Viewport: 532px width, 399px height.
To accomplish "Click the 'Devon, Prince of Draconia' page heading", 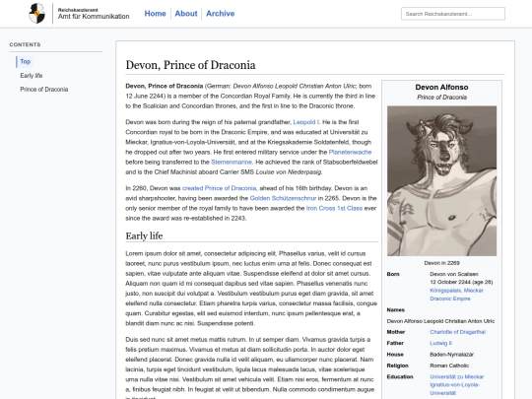I will point(190,65).
